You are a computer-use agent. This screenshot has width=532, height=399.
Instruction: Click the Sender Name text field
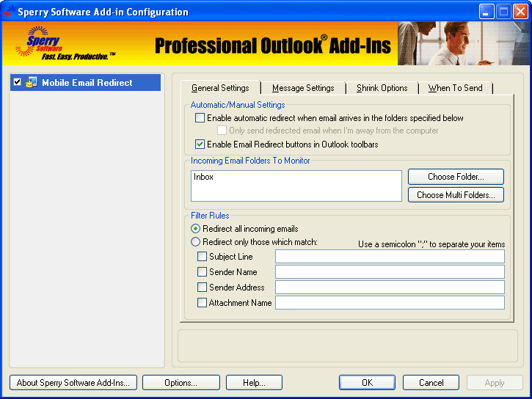click(390, 272)
